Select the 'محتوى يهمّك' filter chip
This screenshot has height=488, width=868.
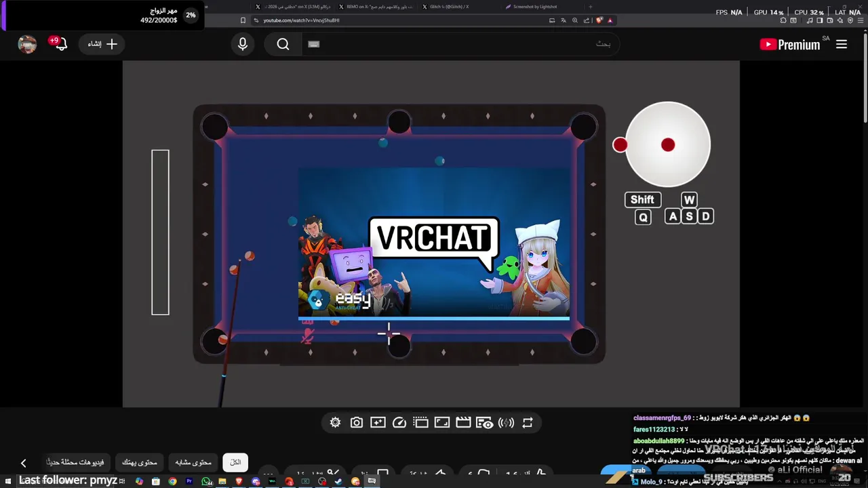pos(140,462)
